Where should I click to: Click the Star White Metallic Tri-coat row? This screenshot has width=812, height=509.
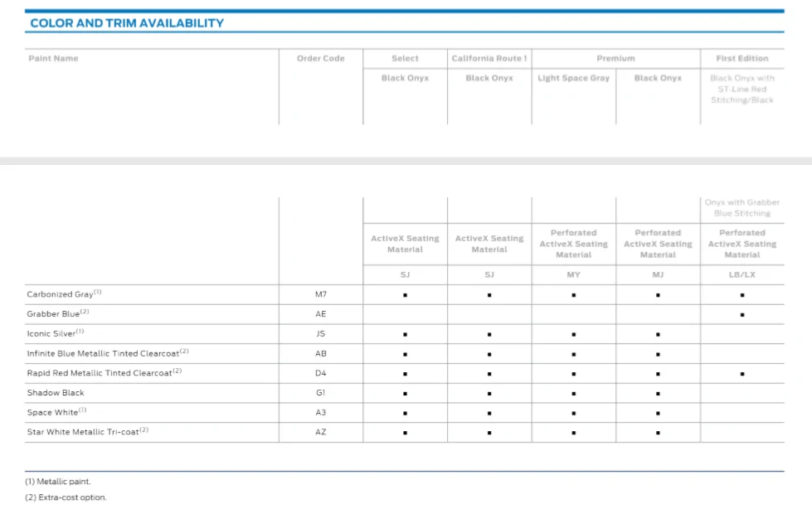(x=405, y=433)
